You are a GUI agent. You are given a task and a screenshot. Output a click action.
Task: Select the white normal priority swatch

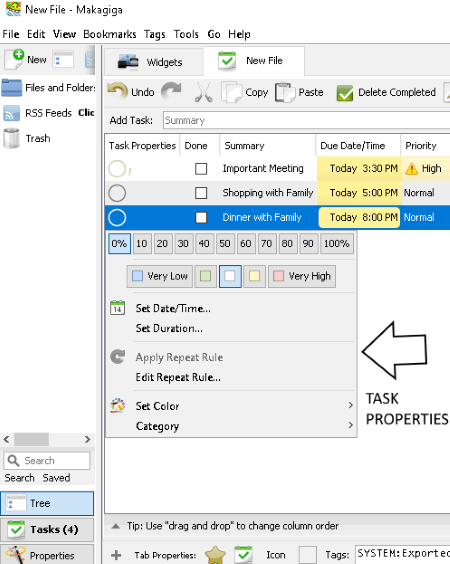tap(230, 276)
